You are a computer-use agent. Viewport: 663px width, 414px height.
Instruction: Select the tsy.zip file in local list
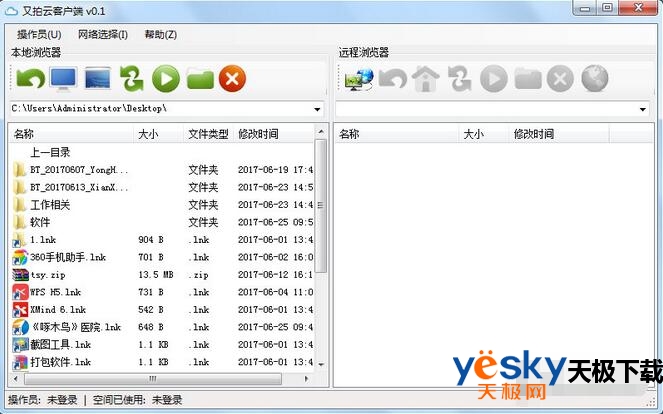pos(49,274)
